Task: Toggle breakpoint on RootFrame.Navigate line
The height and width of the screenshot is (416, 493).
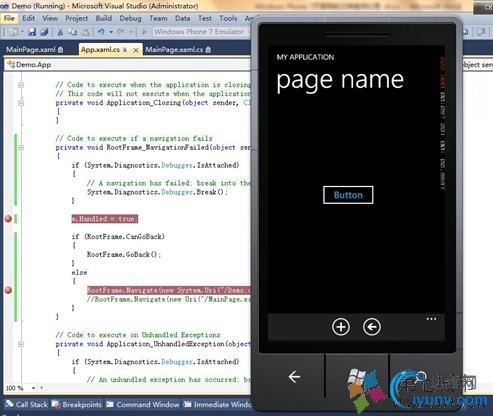Action: tap(8, 290)
